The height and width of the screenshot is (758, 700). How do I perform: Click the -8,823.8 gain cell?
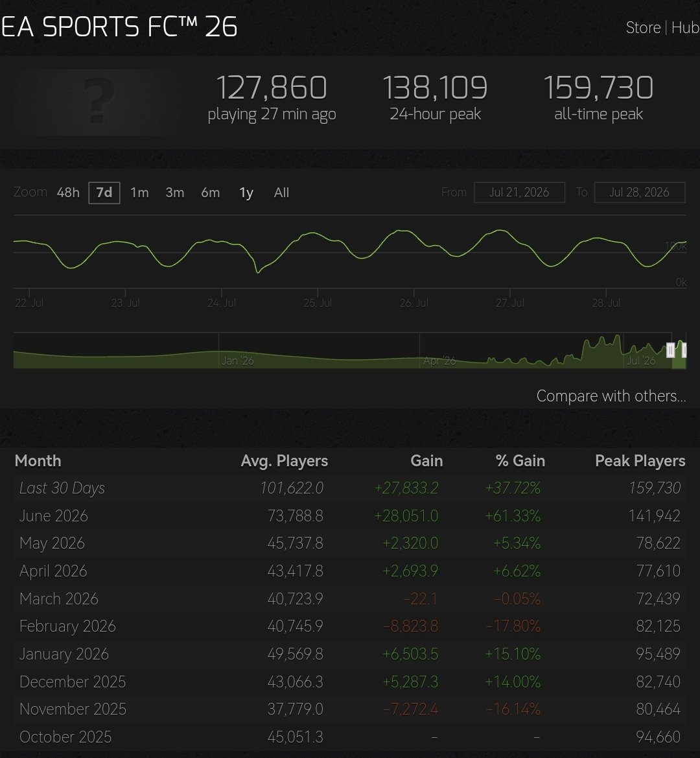[x=411, y=626]
